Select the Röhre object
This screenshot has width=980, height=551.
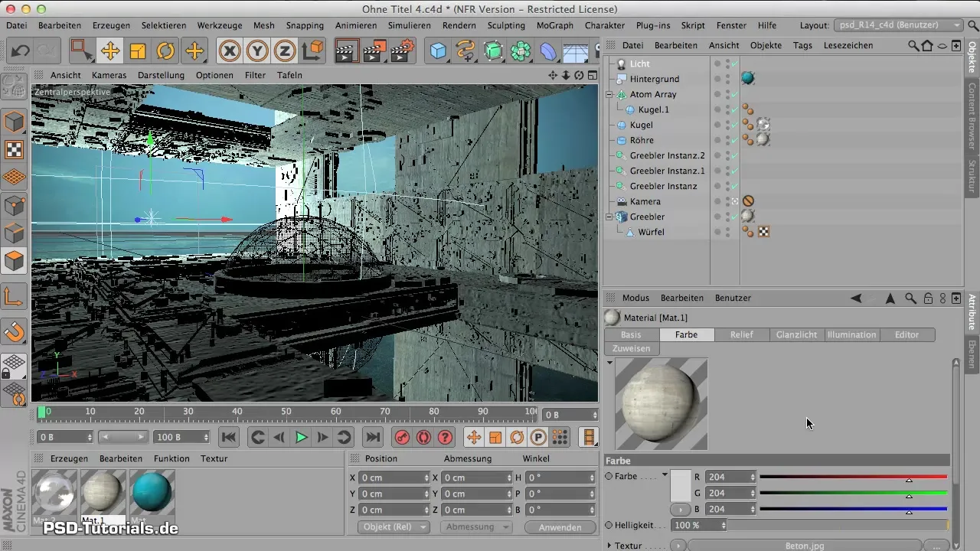coord(642,140)
